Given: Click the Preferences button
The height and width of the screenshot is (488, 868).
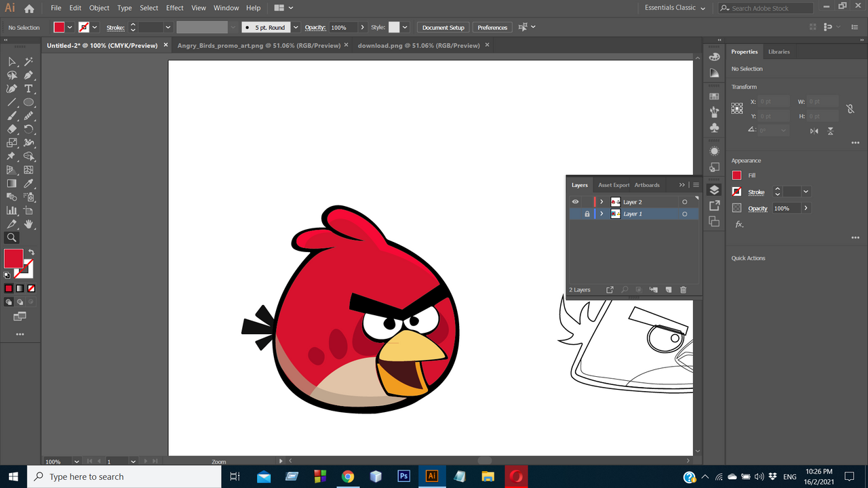Looking at the screenshot, I should coord(492,28).
